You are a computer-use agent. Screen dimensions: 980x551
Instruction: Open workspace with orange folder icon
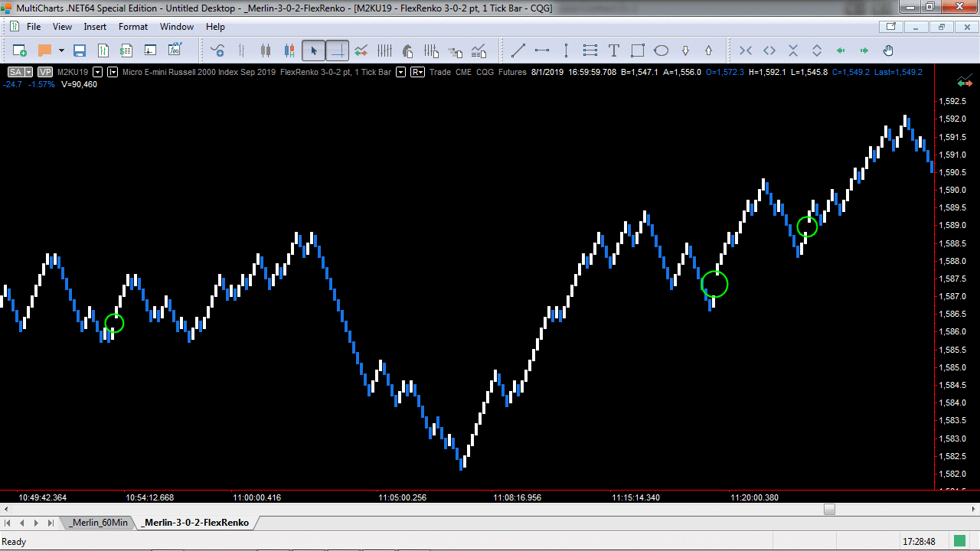pyautogui.click(x=44, y=51)
